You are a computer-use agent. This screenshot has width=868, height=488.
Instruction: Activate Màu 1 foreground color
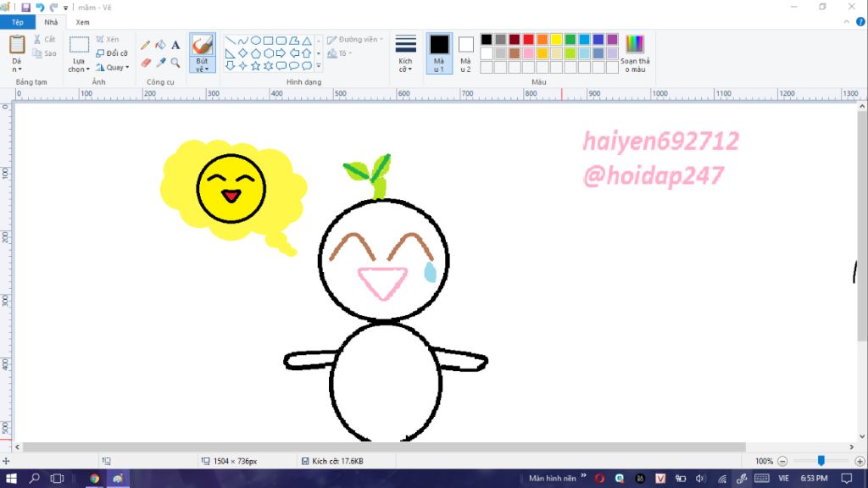tap(439, 53)
